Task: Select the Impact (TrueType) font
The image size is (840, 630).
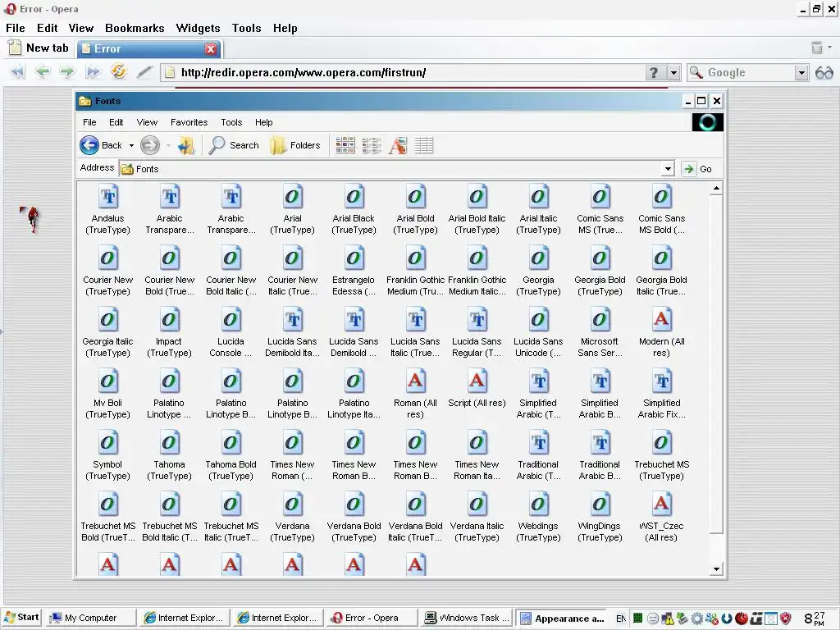Action: coord(169,333)
